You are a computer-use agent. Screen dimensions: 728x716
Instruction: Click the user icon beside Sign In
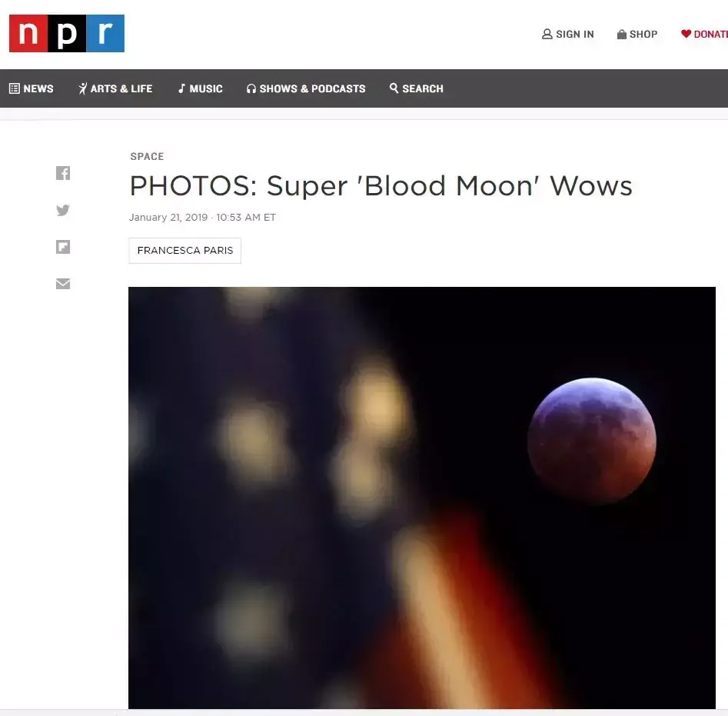click(547, 34)
